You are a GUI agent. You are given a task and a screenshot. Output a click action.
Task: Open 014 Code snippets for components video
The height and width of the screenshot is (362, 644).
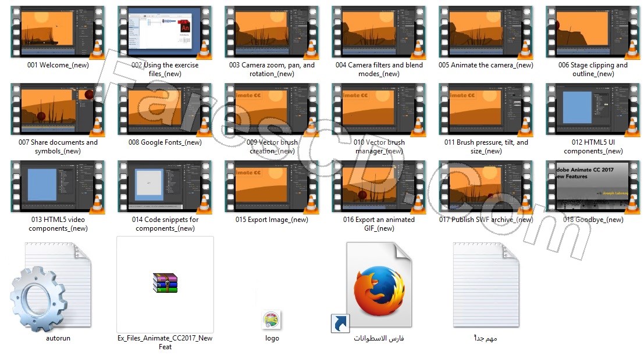[165, 187]
